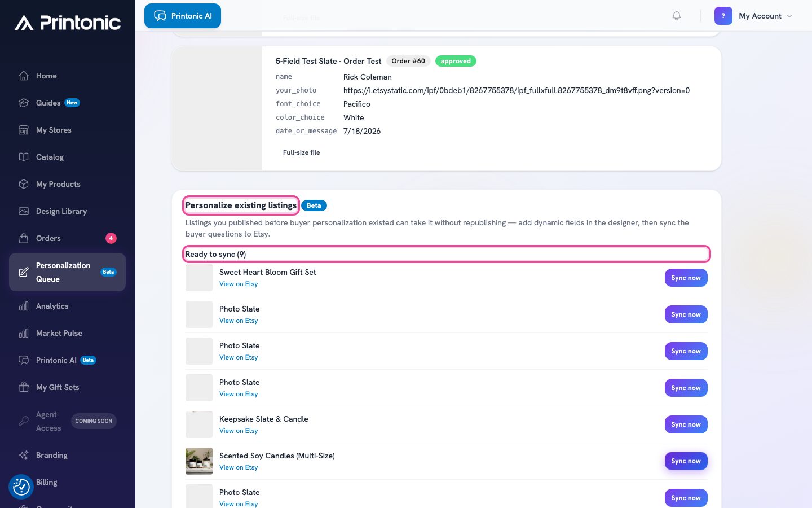Expand the My Account dropdown chevron
This screenshot has width=812, height=508.
point(789,16)
